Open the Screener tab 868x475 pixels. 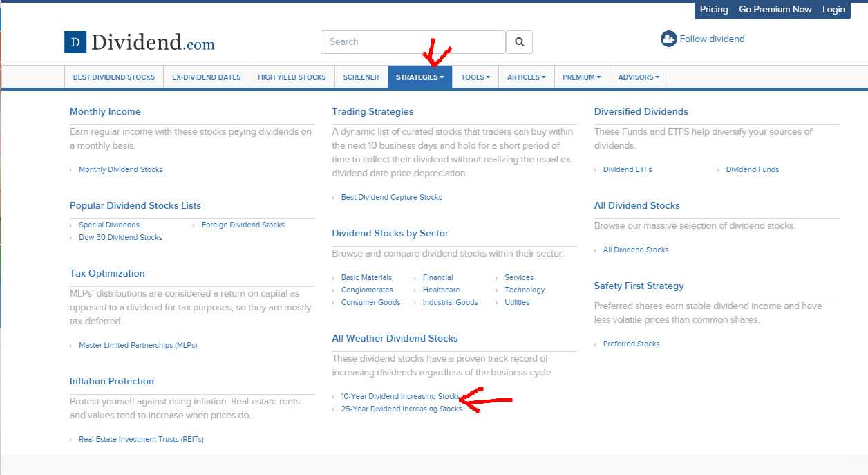361,77
